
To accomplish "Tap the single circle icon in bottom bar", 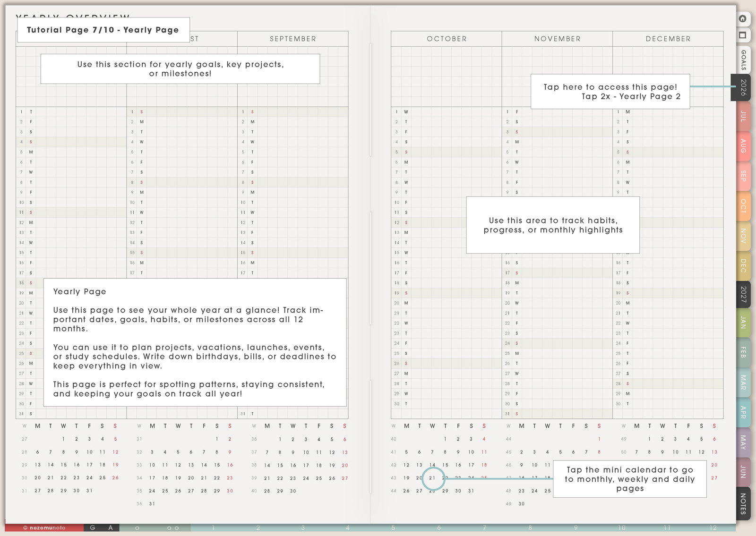I will [x=137, y=527].
